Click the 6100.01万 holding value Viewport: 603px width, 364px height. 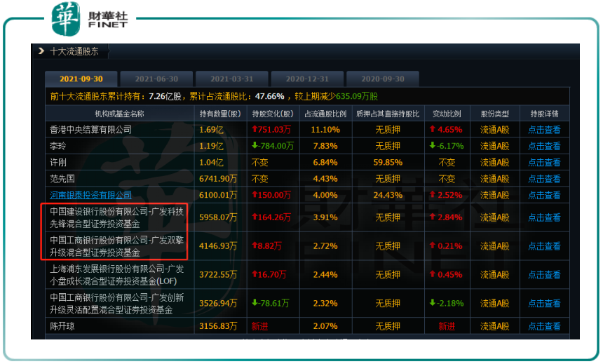[x=218, y=195]
